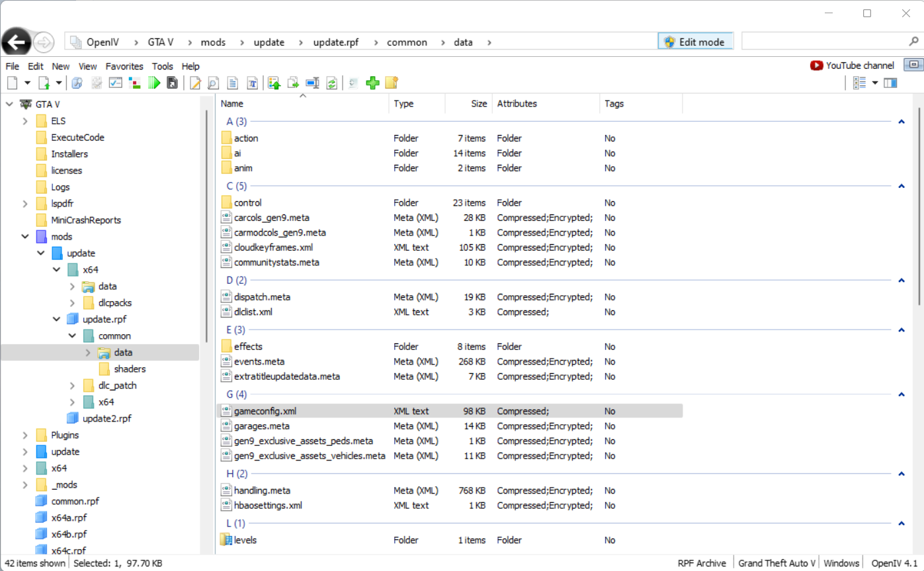Click the small window icon beside YouTube channel
The image size is (924, 571).
(x=913, y=65)
